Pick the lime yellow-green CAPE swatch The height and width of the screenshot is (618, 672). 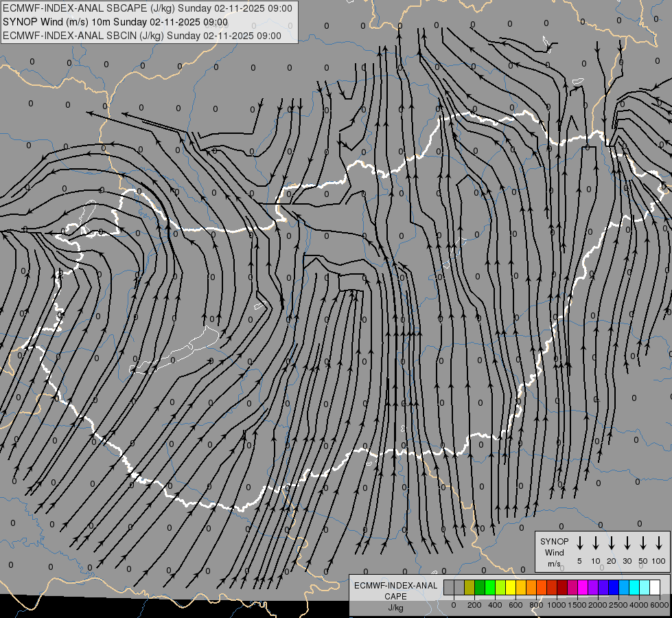pos(500,588)
